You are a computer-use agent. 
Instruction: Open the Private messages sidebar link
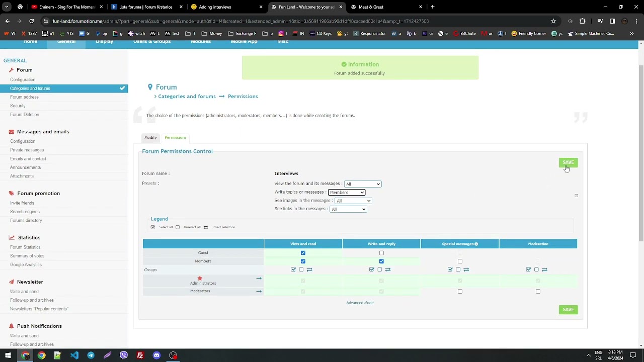(27, 150)
